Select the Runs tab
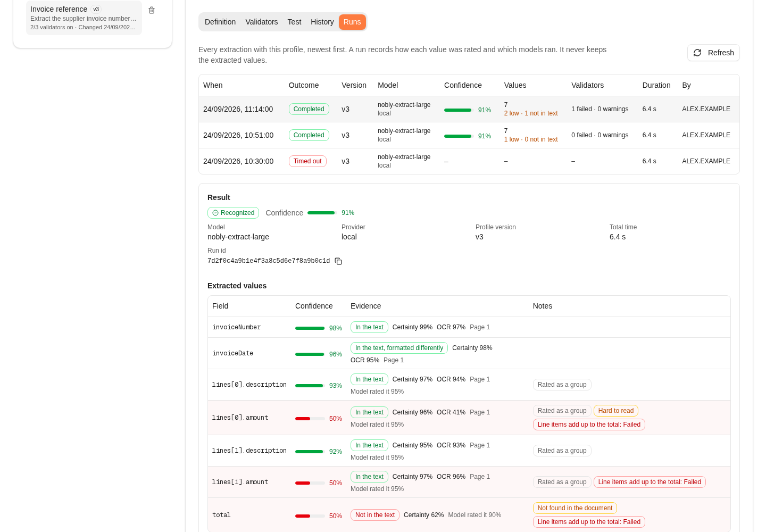The width and height of the screenshot is (766, 532). [x=352, y=22]
